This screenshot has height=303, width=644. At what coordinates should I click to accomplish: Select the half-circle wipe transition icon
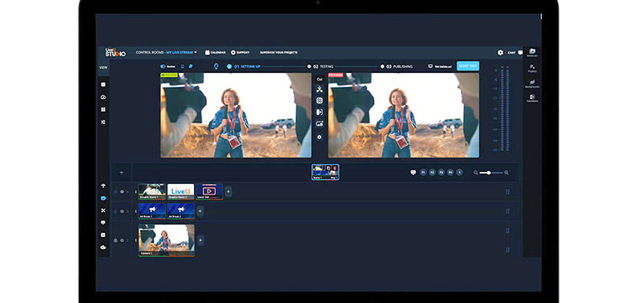(319, 112)
